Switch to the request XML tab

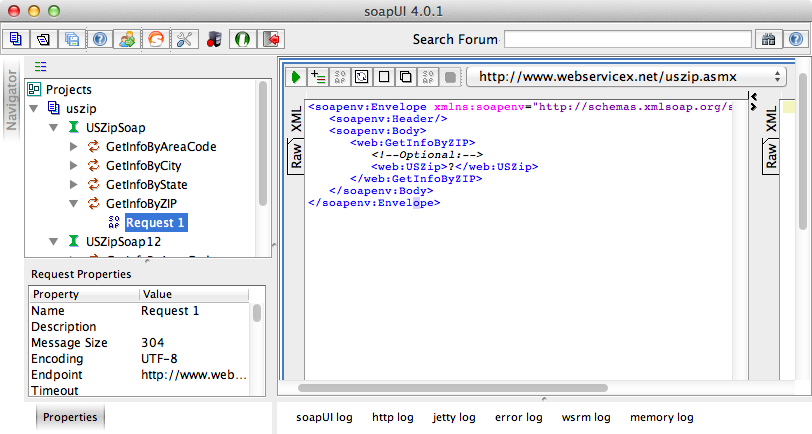tap(296, 119)
